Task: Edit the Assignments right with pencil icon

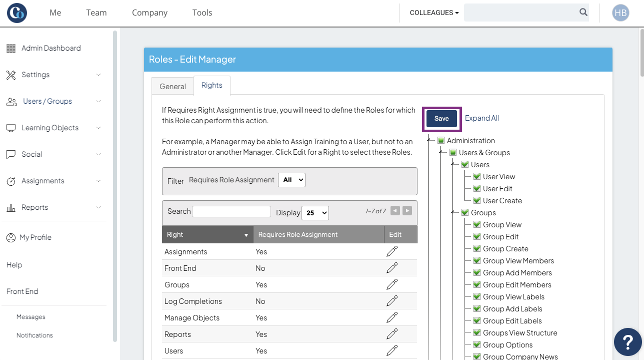Action: tap(392, 251)
